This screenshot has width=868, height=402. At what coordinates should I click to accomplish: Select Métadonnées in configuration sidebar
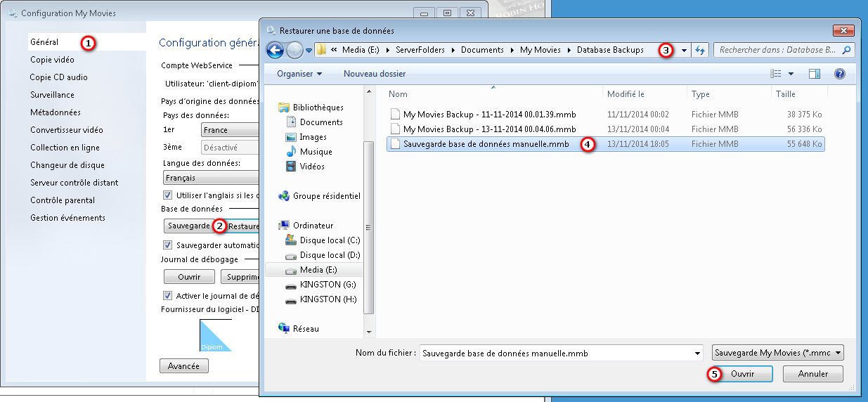click(56, 112)
